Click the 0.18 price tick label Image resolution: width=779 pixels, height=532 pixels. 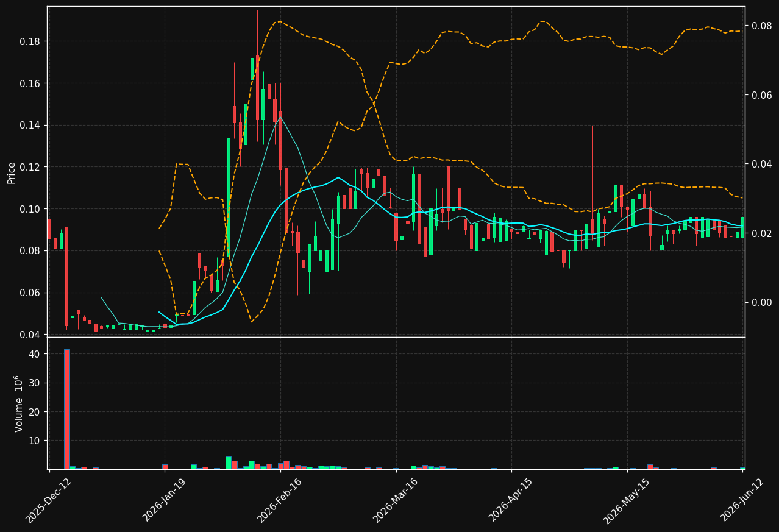[30, 41]
